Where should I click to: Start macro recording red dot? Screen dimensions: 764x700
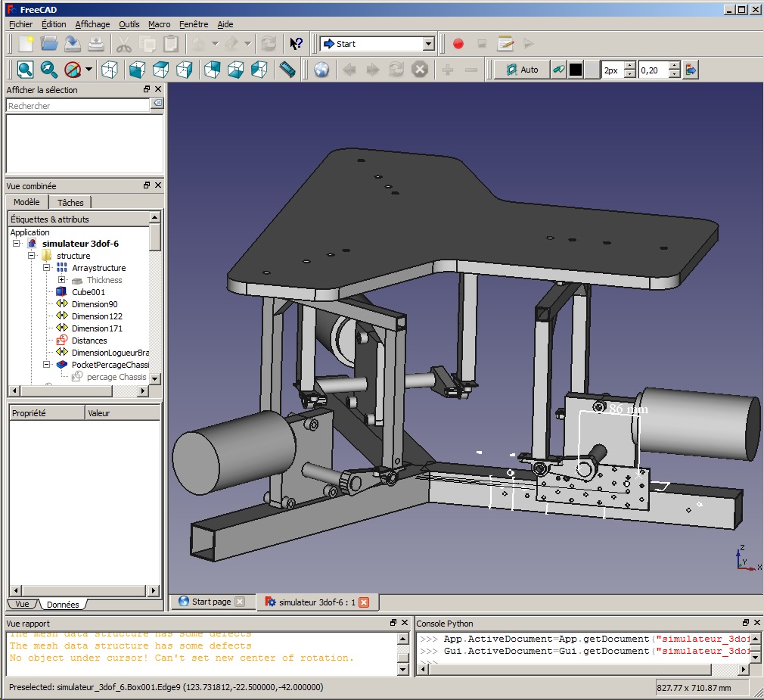pos(458,44)
